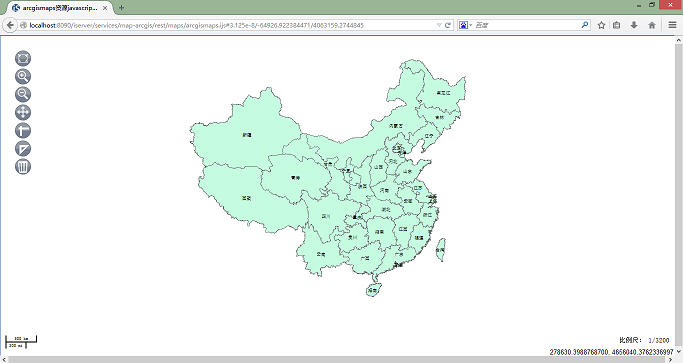Screen dimensions: 683x363
Task: Click the full extent map view icon
Action: coord(23,58)
